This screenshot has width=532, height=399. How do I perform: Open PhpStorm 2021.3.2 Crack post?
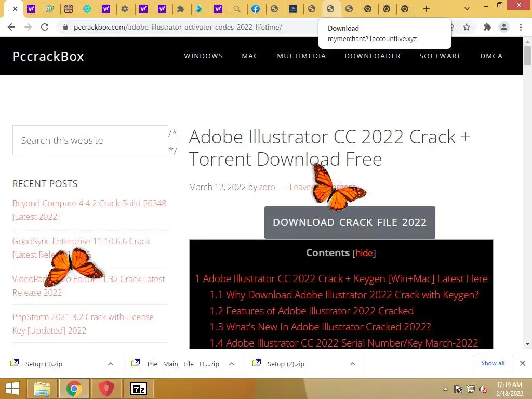(x=83, y=324)
